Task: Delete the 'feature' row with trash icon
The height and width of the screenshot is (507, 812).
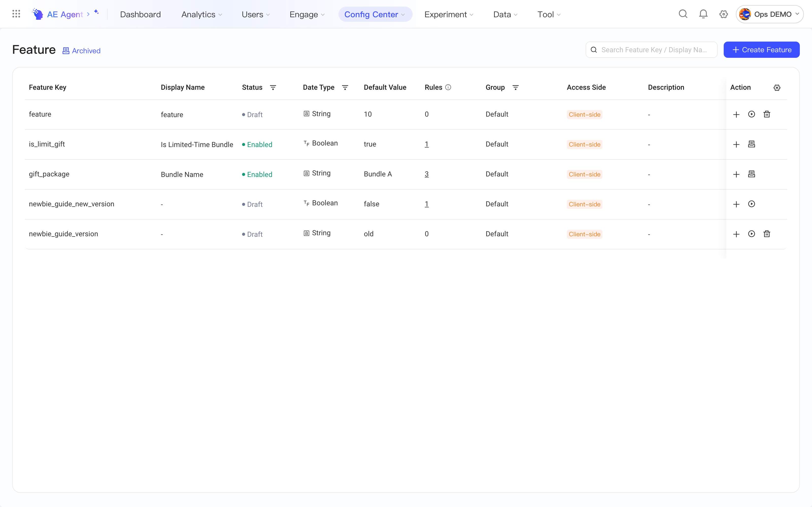Action: click(767, 114)
